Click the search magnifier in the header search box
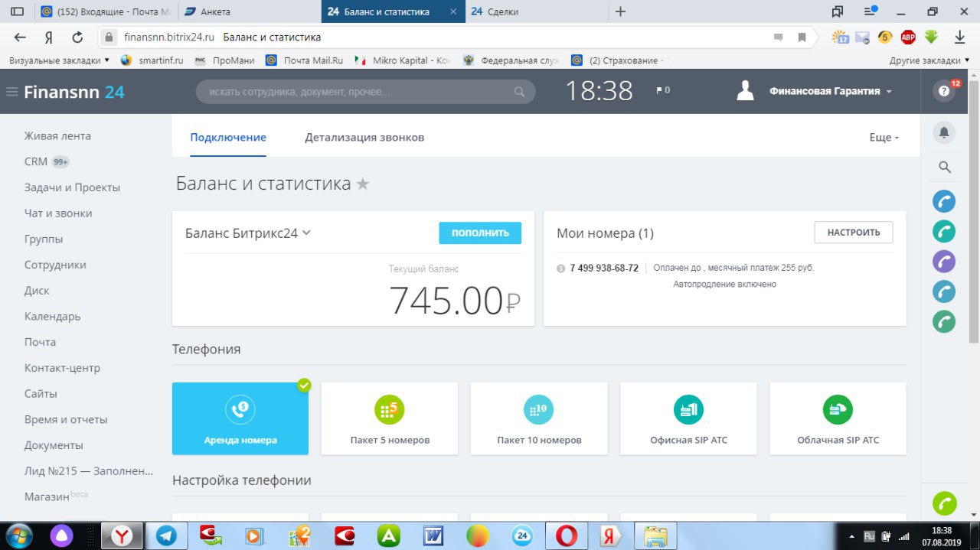 [x=519, y=92]
